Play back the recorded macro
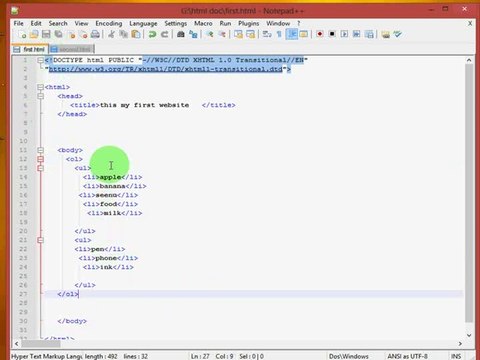This screenshot has width=480, height=360. point(344,34)
